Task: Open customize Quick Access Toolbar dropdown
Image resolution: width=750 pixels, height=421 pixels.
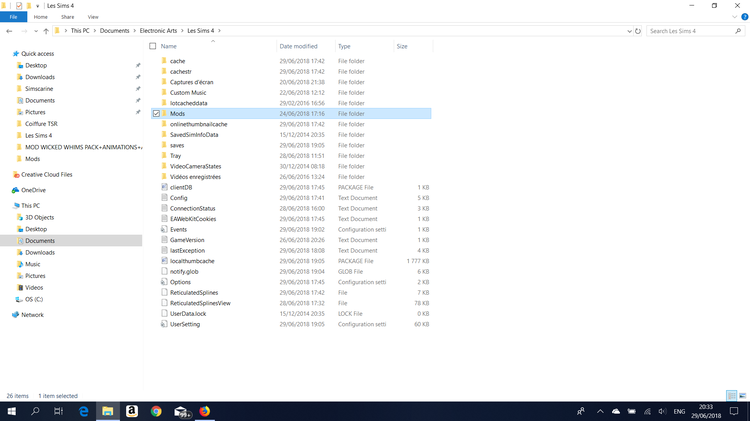Action: [x=37, y=6]
